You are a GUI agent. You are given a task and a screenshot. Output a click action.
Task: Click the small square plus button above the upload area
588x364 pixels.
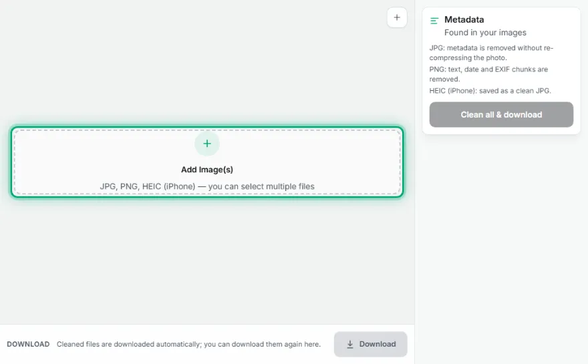click(397, 17)
